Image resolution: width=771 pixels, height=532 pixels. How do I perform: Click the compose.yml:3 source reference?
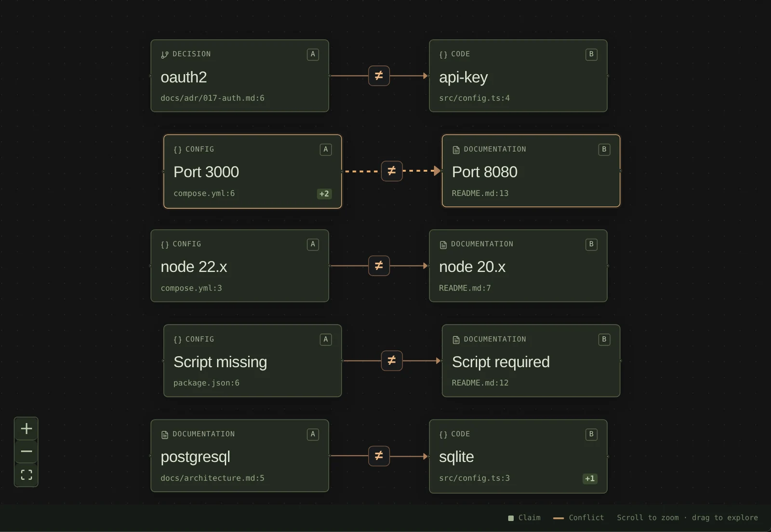pos(191,288)
